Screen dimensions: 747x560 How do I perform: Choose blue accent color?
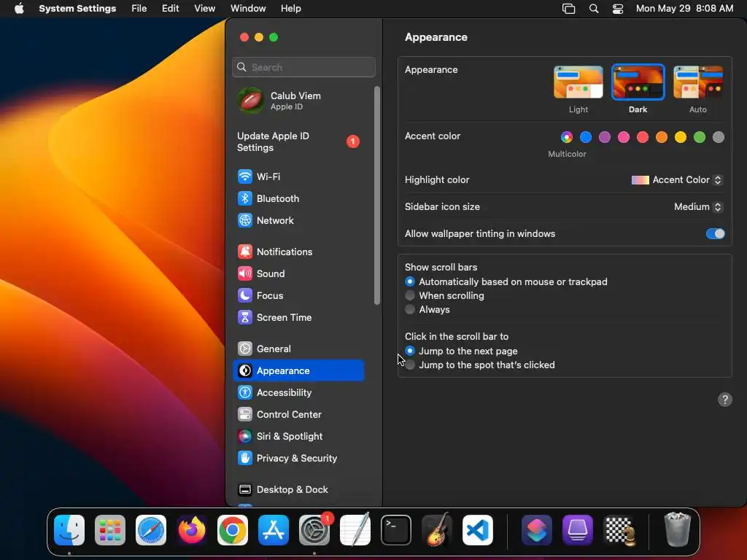[586, 137]
